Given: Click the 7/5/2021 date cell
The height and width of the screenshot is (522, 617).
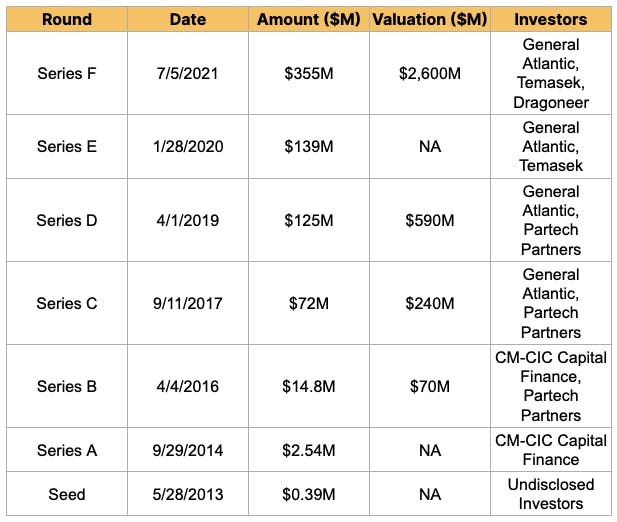Looking at the screenshot, I should 190,74.
